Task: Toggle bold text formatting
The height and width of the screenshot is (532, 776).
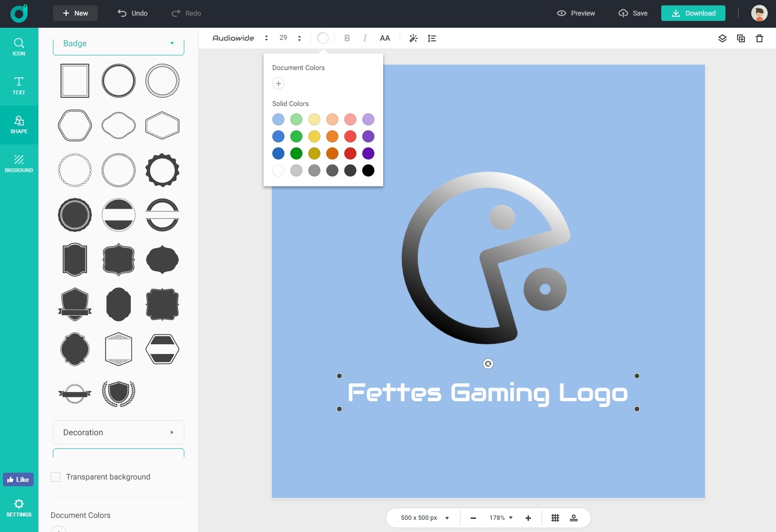Action: tap(347, 38)
